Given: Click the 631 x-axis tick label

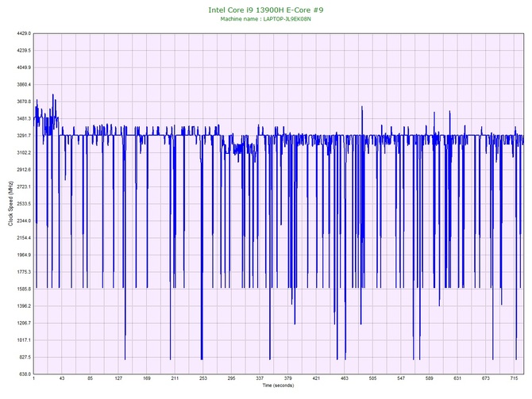Looking at the screenshot, I should (x=457, y=378).
